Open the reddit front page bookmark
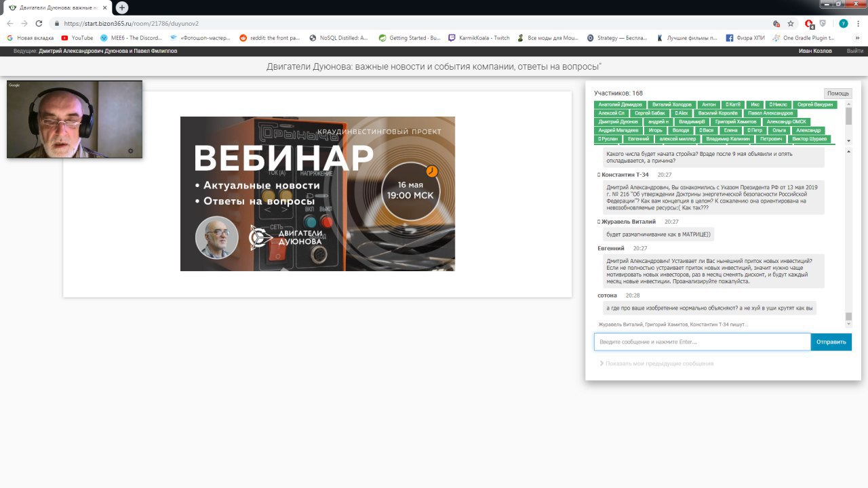 pyautogui.click(x=270, y=38)
